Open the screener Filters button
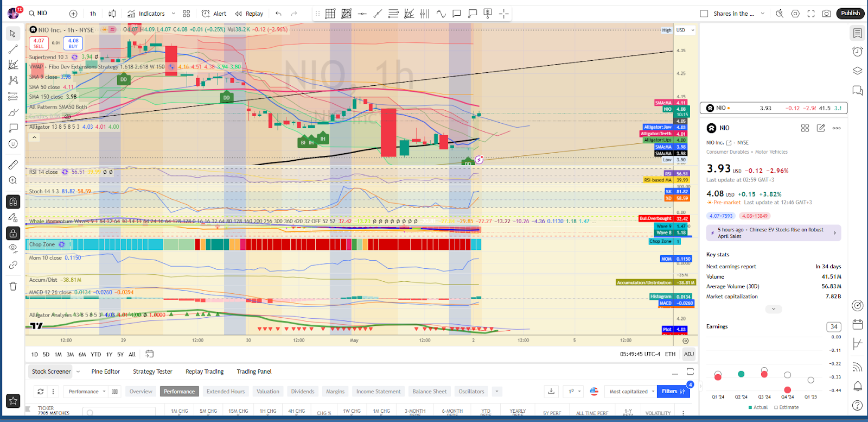The height and width of the screenshot is (422, 868). click(x=673, y=392)
